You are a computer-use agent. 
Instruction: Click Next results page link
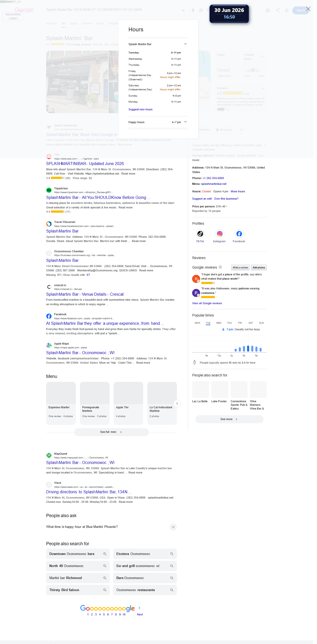(140, 614)
